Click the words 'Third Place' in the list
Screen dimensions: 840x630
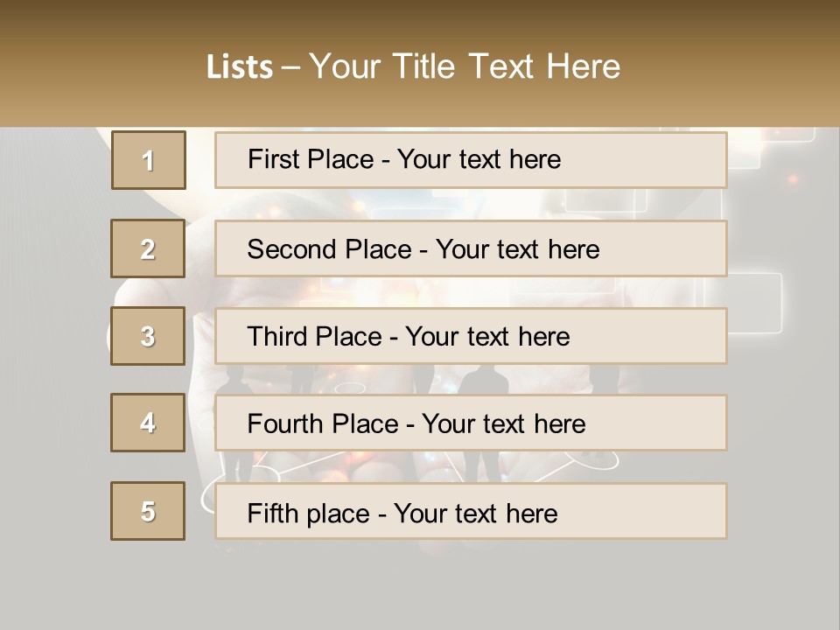314,336
